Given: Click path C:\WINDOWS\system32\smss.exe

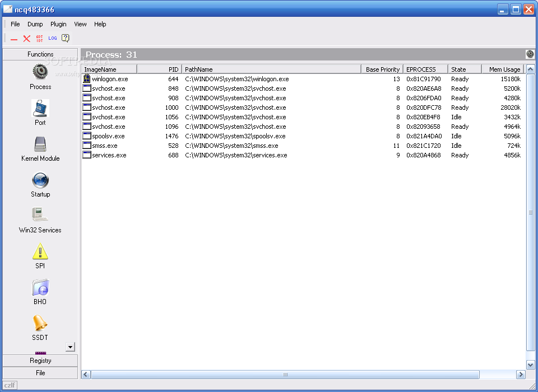Looking at the screenshot, I should point(231,146).
